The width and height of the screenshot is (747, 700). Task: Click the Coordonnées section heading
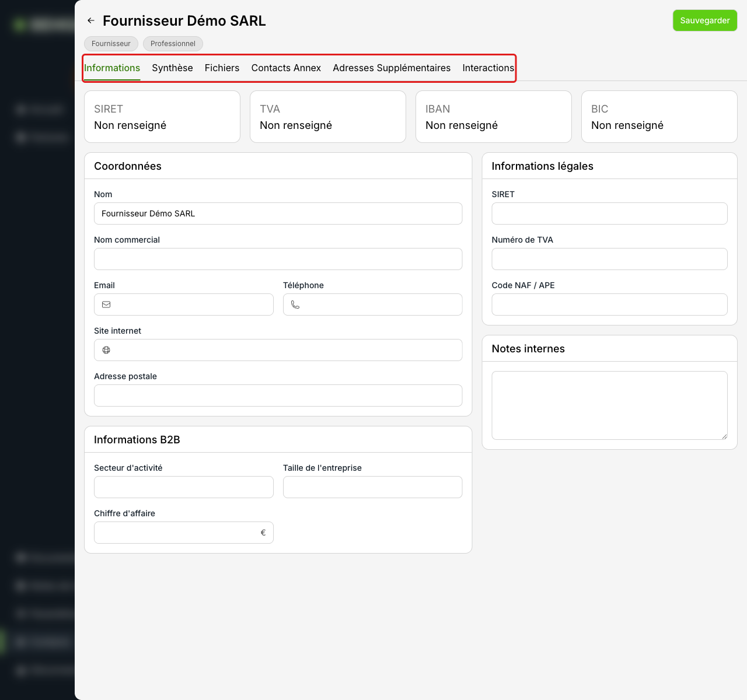pos(128,166)
